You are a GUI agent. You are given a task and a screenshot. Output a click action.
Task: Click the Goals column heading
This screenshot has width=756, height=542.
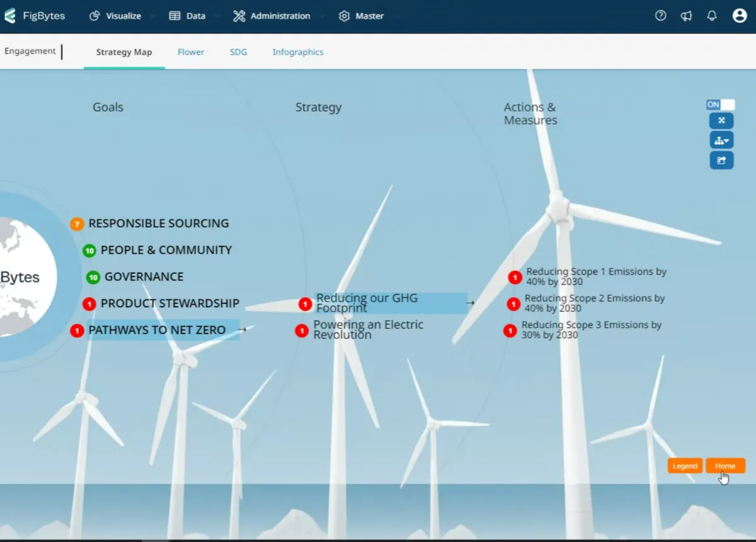coord(108,107)
